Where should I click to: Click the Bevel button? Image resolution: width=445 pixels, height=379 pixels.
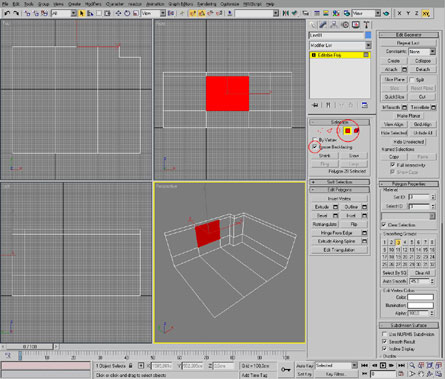coord(322,216)
